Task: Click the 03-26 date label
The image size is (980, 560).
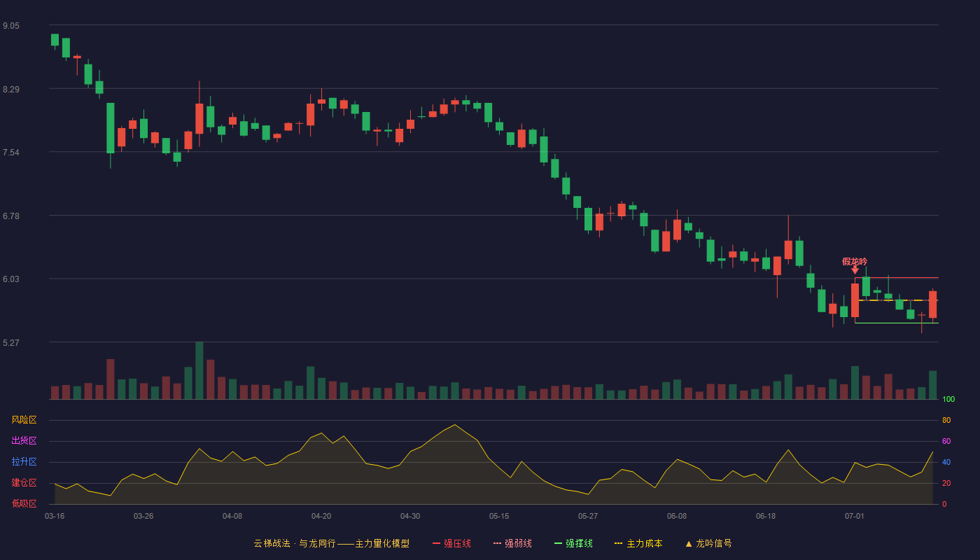Action: click(x=143, y=516)
